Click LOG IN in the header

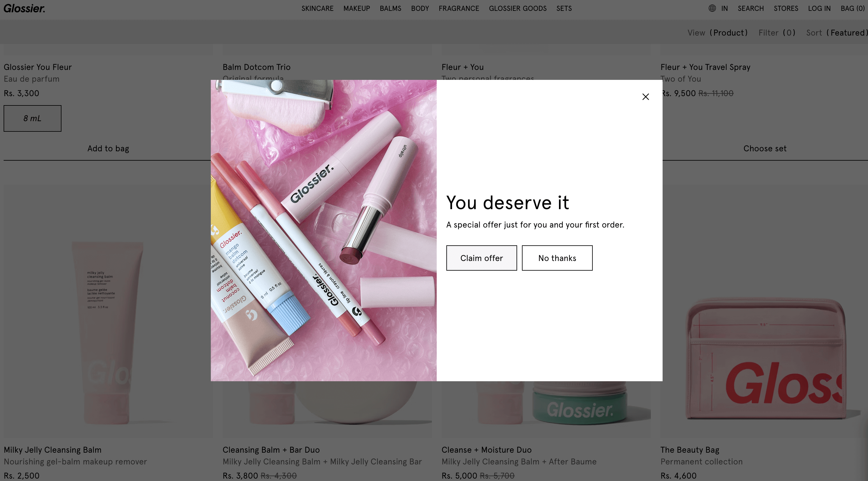(819, 8)
